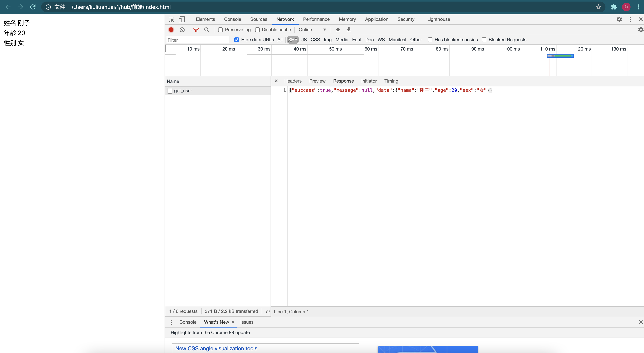The height and width of the screenshot is (353, 644).
Task: Select the inspect element picker icon
Action: 171,19
